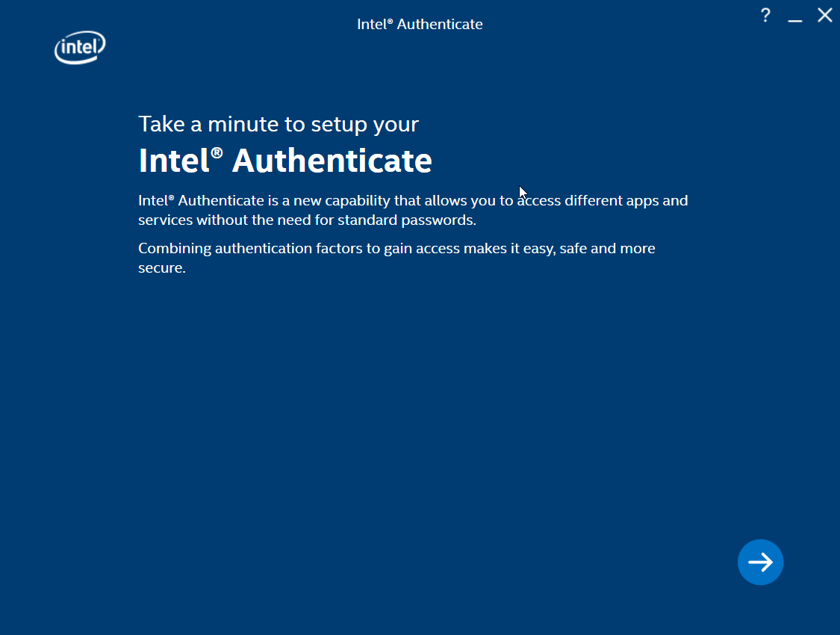Click the 'Combining authentication factors' paragraph
The height and width of the screenshot is (635, 840).
pos(396,258)
